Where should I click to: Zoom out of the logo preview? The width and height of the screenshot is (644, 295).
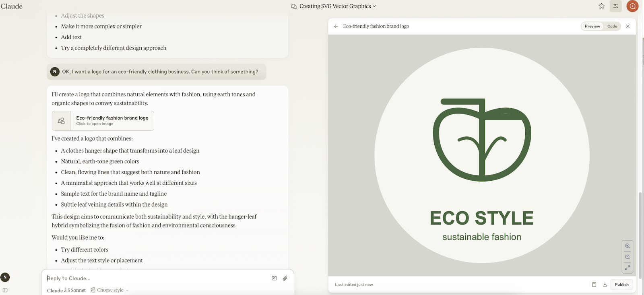click(627, 257)
